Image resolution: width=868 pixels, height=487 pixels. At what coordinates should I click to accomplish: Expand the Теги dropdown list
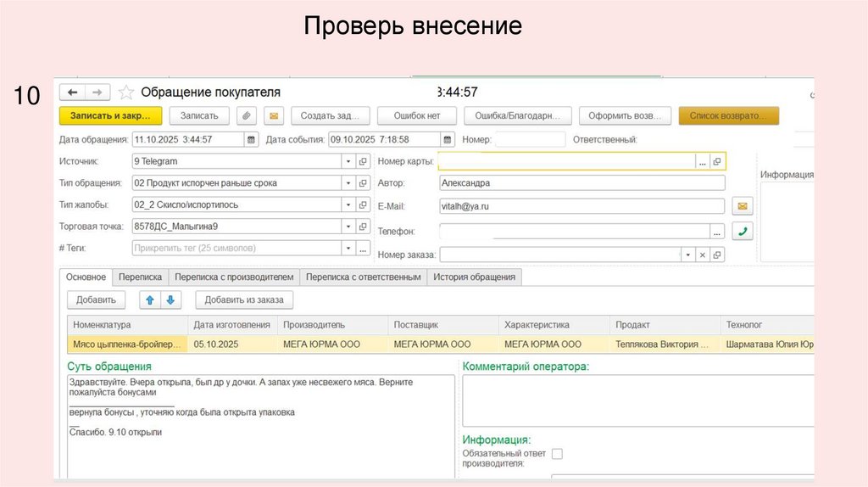click(348, 249)
